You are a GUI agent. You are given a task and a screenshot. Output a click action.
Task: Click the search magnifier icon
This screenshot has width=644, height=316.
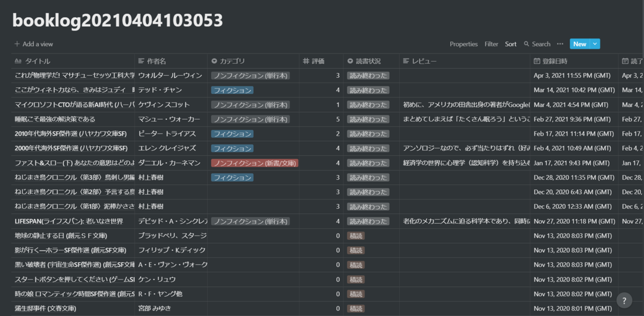[526, 44]
